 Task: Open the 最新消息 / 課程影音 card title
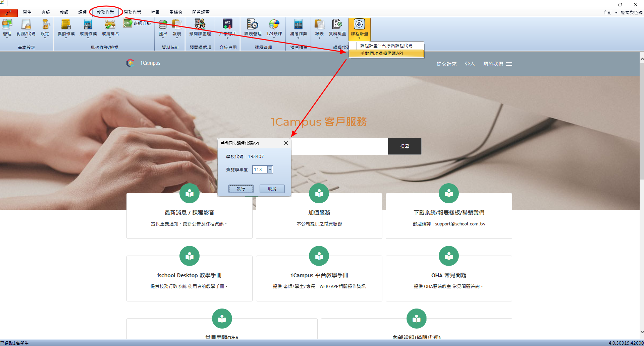[x=190, y=213]
